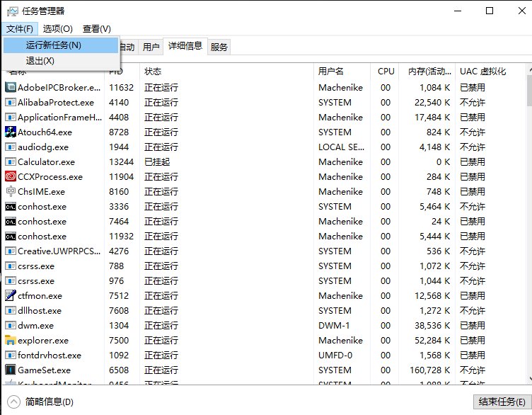Click the AdobeIPCBroker process icon

tap(11, 88)
